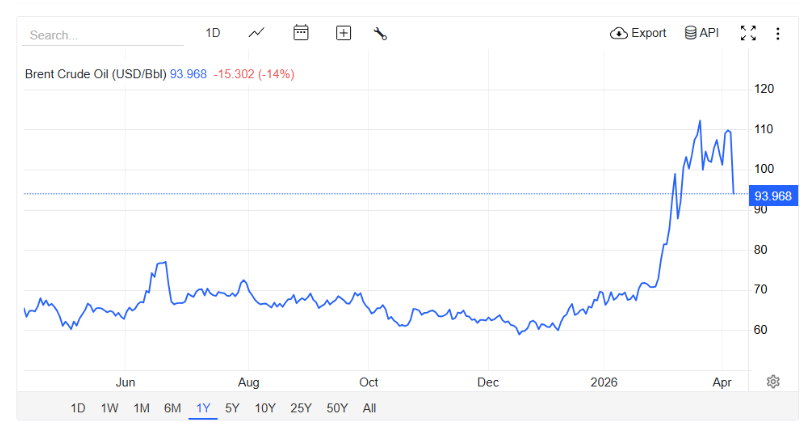
Task: Open the chart tools wrench icon
Action: pos(380,33)
